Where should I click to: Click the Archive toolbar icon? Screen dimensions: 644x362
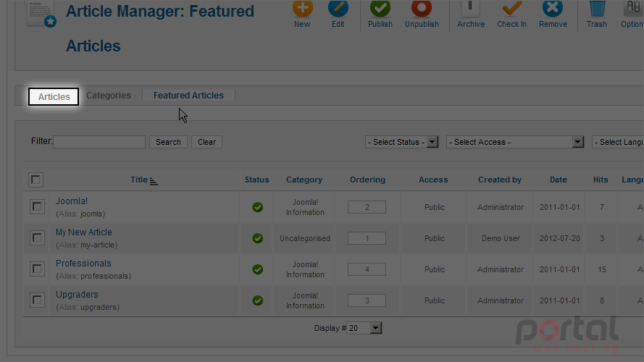[471, 8]
